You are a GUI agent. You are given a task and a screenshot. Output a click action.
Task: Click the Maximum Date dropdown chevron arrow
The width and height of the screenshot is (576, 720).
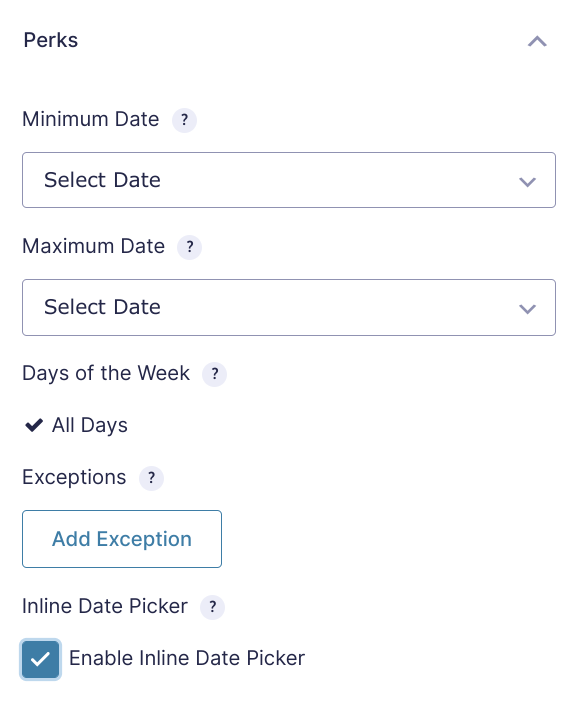[527, 309]
